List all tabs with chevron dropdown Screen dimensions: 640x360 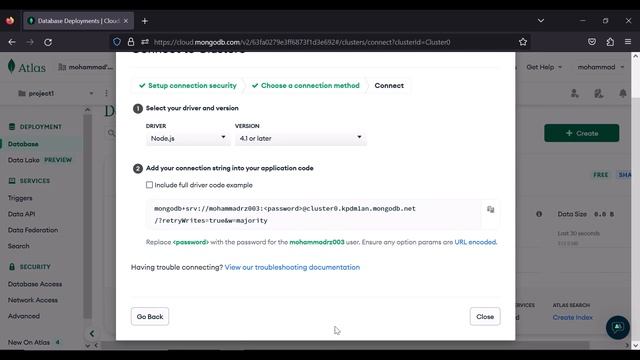click(541, 20)
